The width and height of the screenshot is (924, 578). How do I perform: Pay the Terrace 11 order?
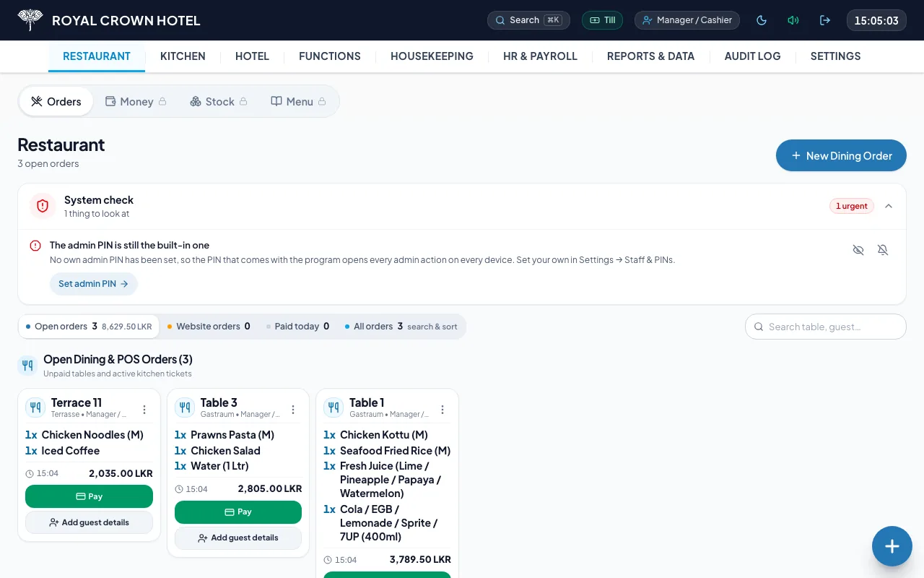[89, 496]
